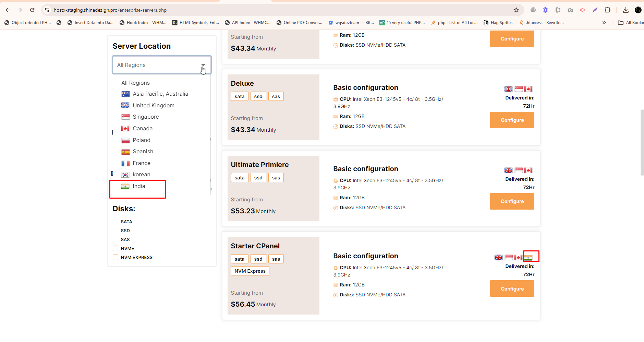644x342 pixels.
Task: Click the India flag on Starter CPanel card
Action: pos(528,258)
